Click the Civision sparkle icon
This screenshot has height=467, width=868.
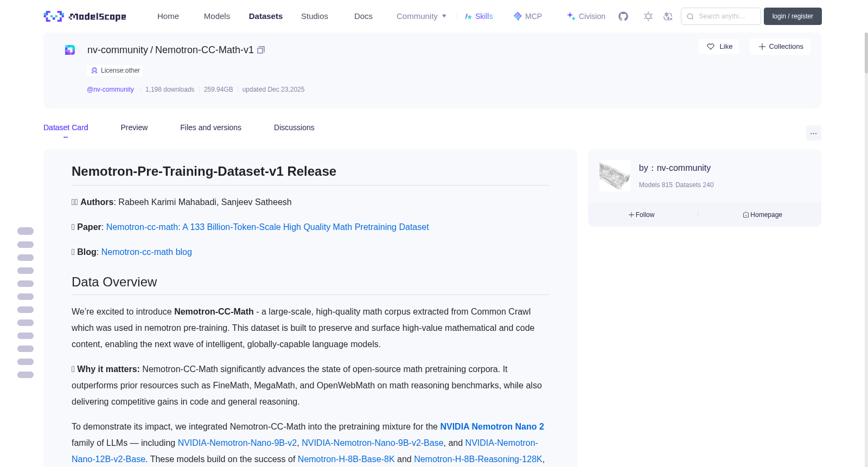click(x=571, y=16)
